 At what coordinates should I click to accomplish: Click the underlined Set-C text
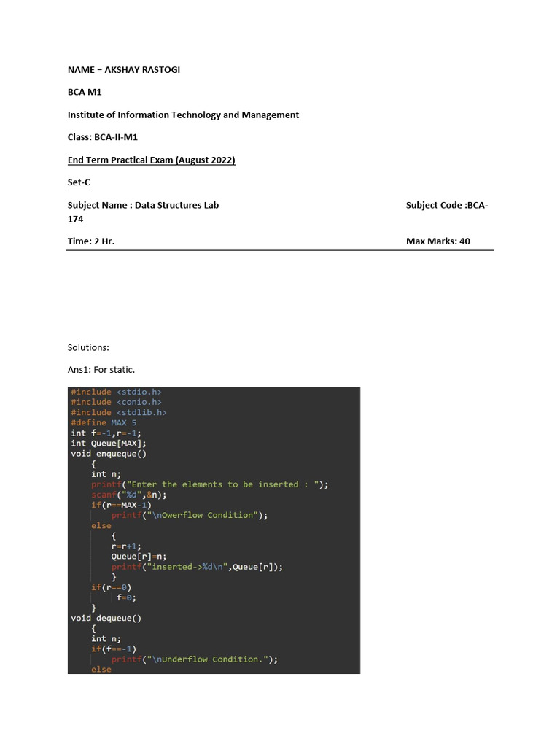[79, 182]
